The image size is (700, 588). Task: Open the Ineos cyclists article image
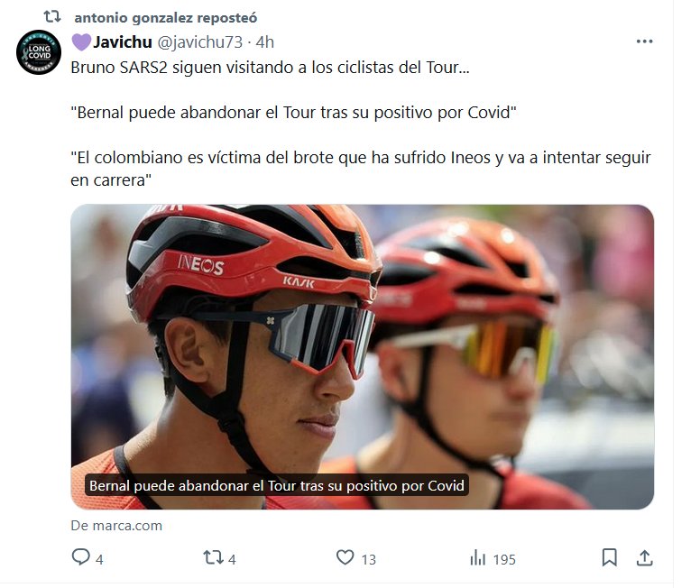click(x=362, y=357)
